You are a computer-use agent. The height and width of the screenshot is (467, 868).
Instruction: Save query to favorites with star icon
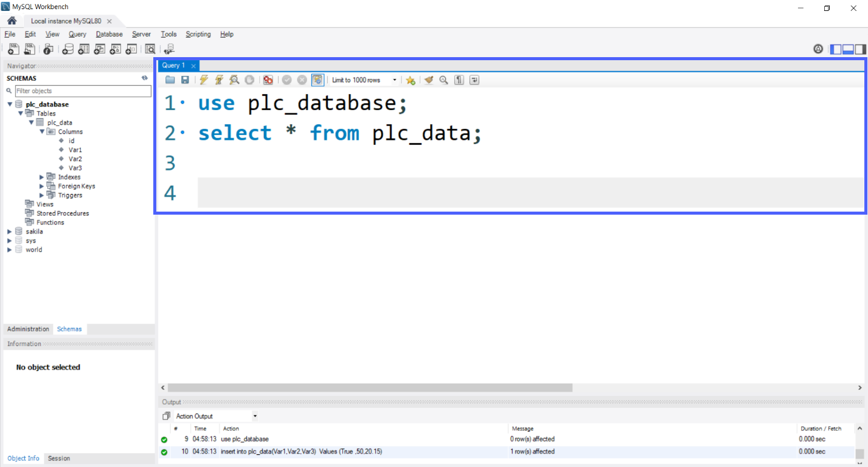coord(411,80)
